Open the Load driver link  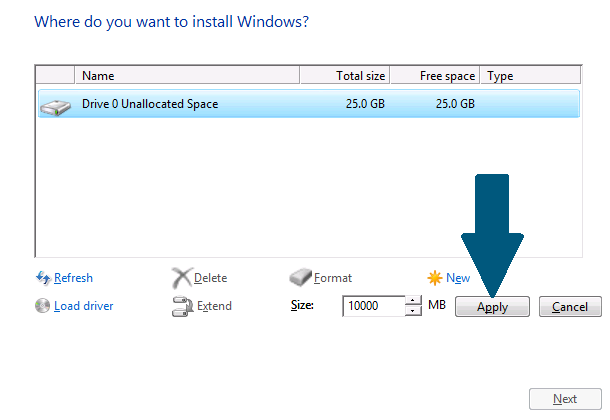pos(84,306)
